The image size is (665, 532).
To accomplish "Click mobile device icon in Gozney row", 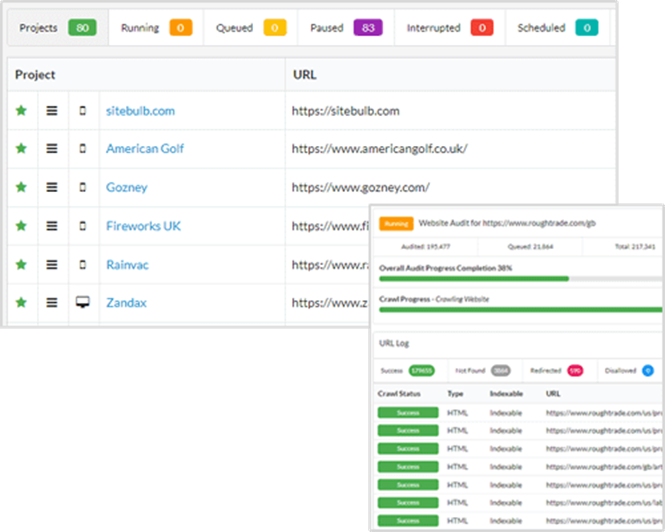I will (x=83, y=187).
